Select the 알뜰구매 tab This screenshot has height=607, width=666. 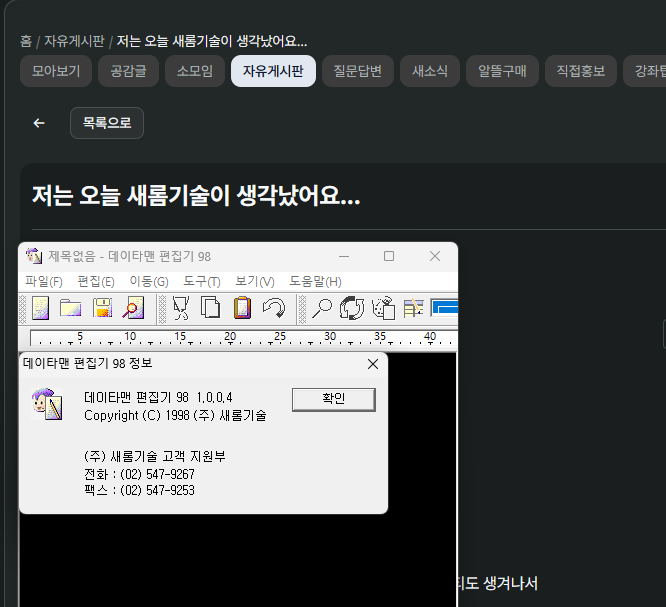[x=502, y=71]
